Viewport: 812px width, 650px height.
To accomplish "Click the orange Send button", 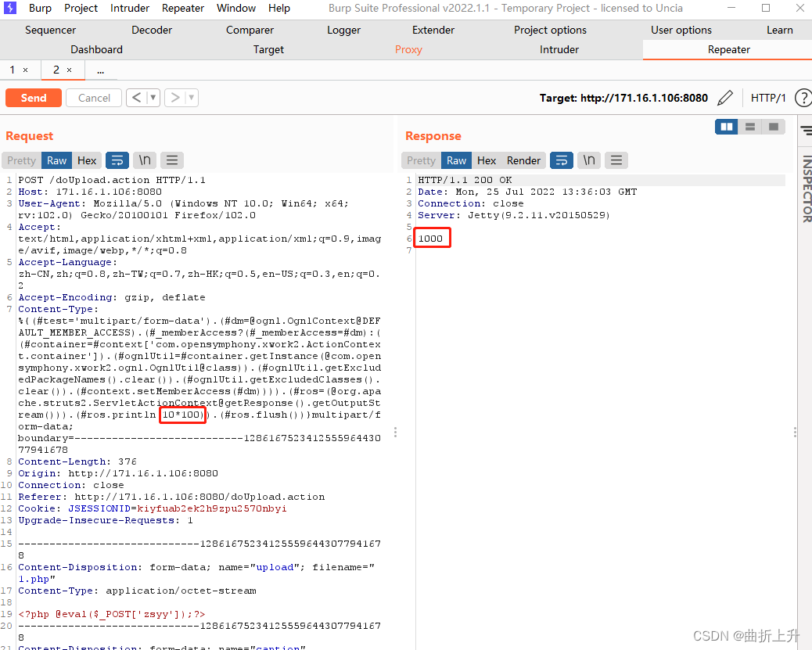I will click(34, 98).
